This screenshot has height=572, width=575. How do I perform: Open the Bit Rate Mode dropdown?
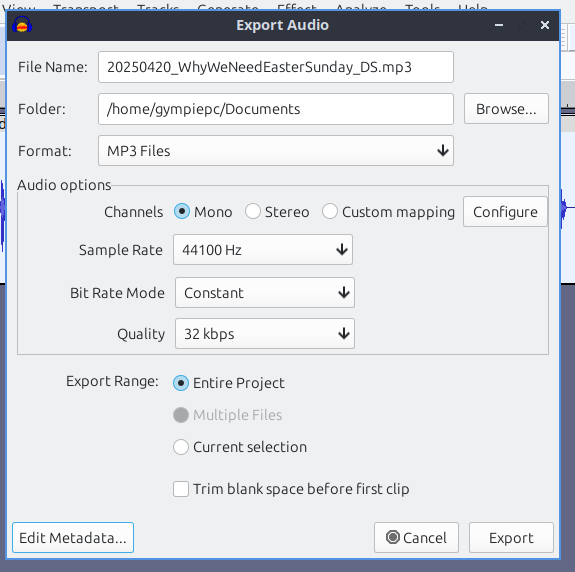(265, 293)
